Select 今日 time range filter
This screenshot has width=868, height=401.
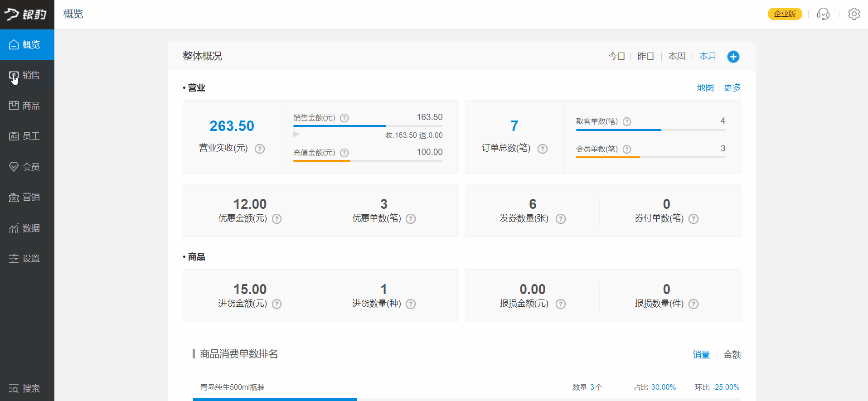click(616, 56)
